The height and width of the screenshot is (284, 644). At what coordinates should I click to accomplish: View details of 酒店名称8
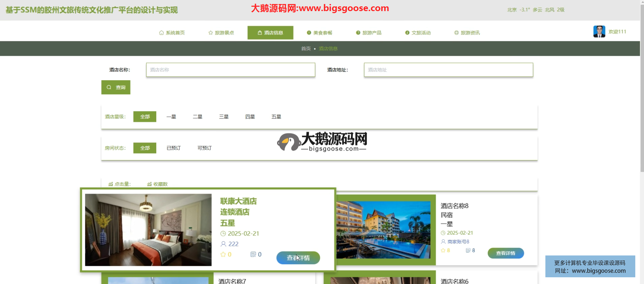(505, 253)
